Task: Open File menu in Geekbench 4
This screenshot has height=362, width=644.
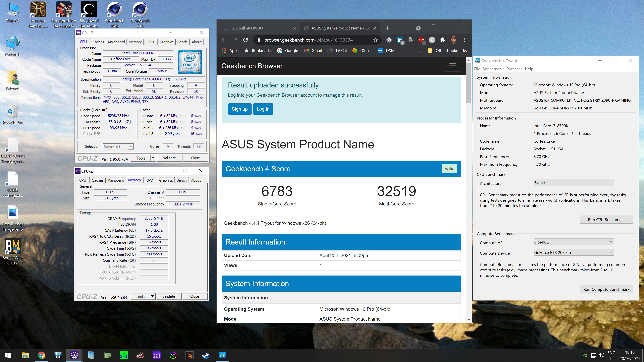Action: pos(477,69)
